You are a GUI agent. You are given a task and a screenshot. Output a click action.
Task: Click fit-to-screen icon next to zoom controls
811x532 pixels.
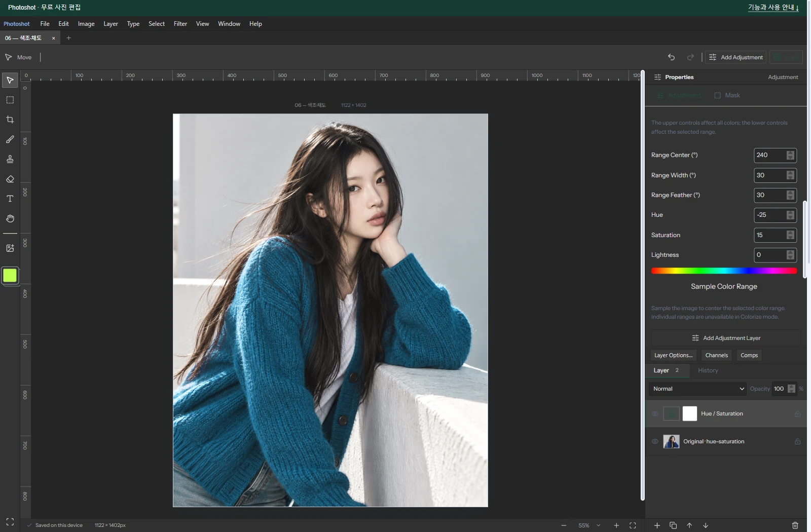click(x=633, y=525)
